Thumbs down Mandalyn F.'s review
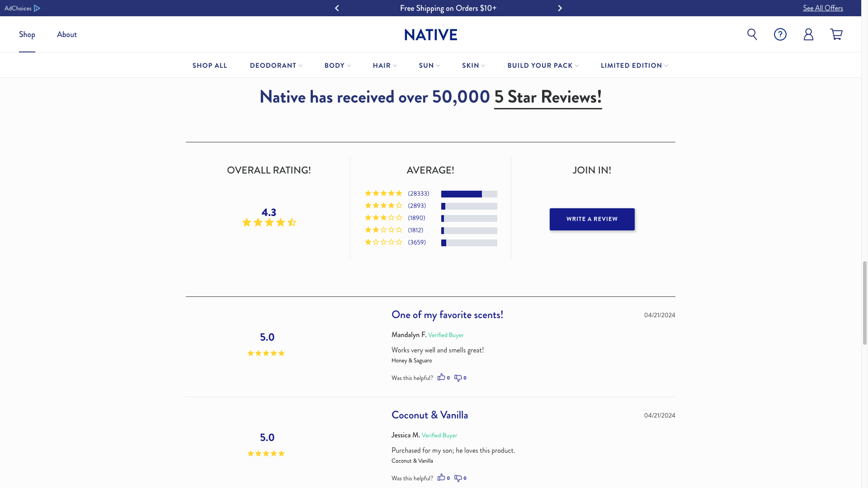Image resolution: width=868 pixels, height=488 pixels. click(x=458, y=378)
